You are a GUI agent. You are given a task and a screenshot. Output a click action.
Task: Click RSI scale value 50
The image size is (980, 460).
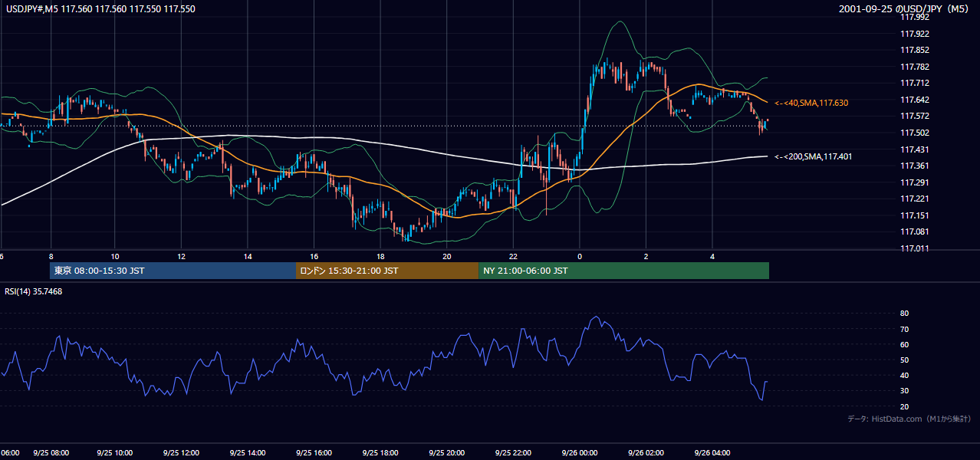[x=905, y=360]
